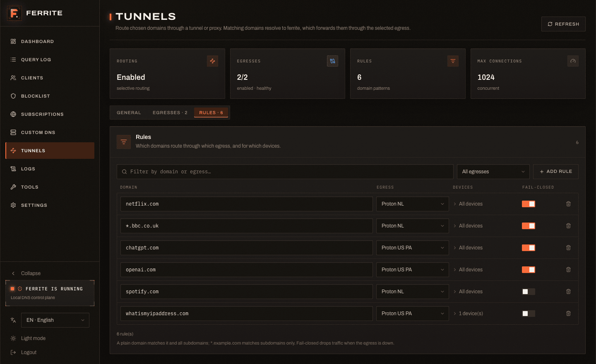Enable fail-closed for whatismyipaddress.com
Image resolution: width=596 pixels, height=364 pixels.
point(529,314)
